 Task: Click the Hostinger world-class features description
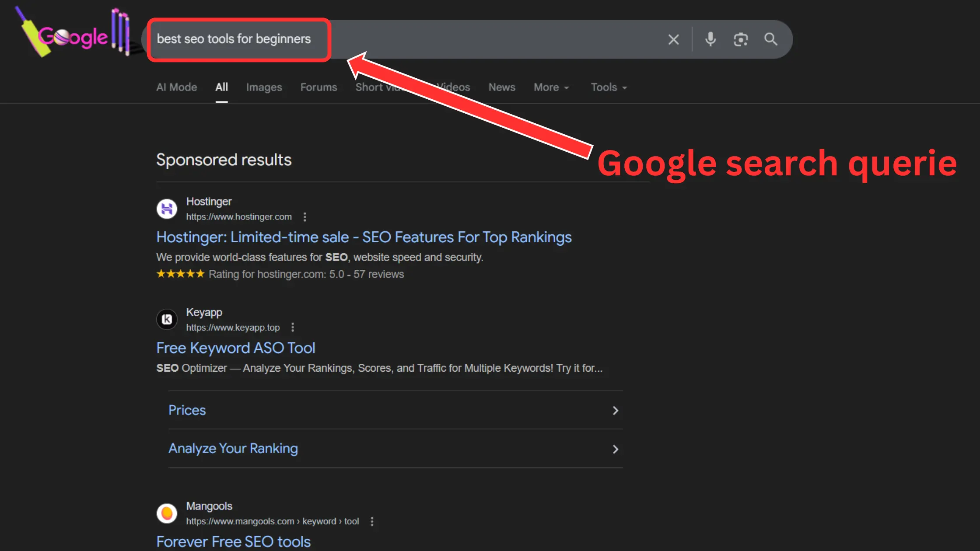coord(320,257)
